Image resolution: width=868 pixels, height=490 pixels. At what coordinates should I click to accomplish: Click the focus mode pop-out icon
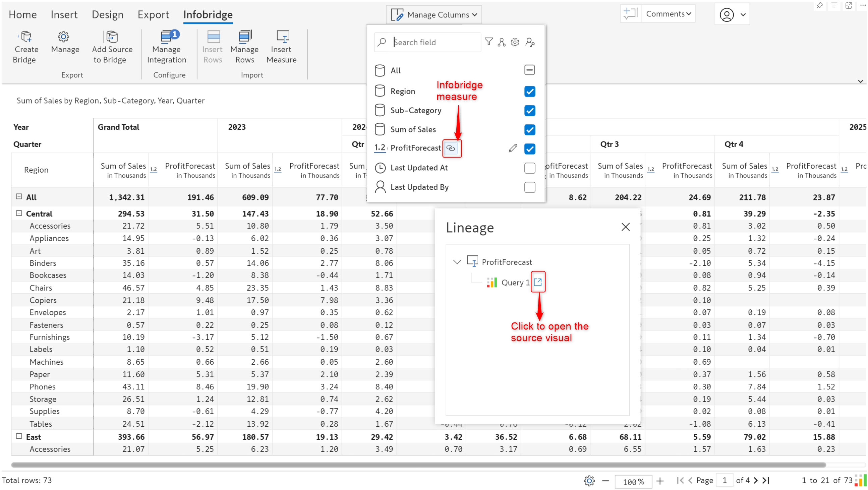tap(849, 5)
